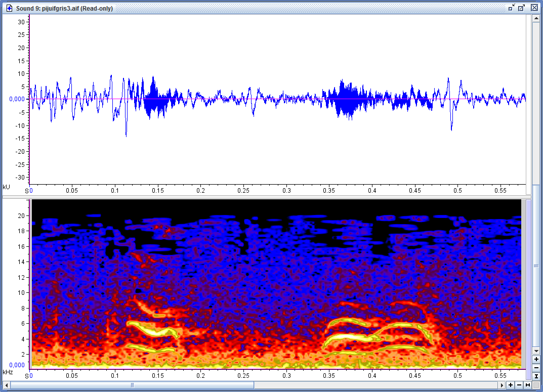Maximize the Sound 9 window

(x=522, y=8)
